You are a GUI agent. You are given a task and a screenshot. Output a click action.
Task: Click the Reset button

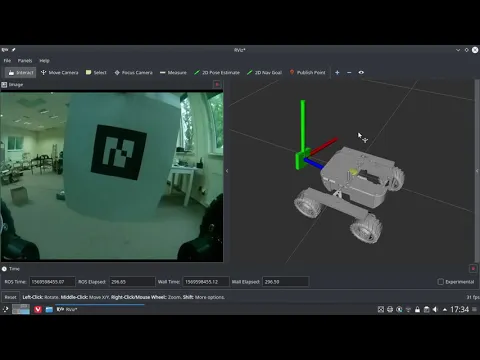[x=10, y=297]
